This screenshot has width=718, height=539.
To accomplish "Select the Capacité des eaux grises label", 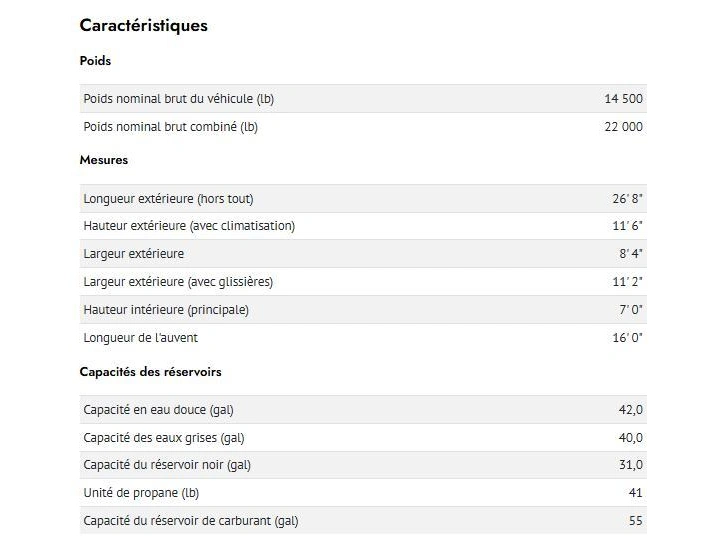I will [163, 438].
